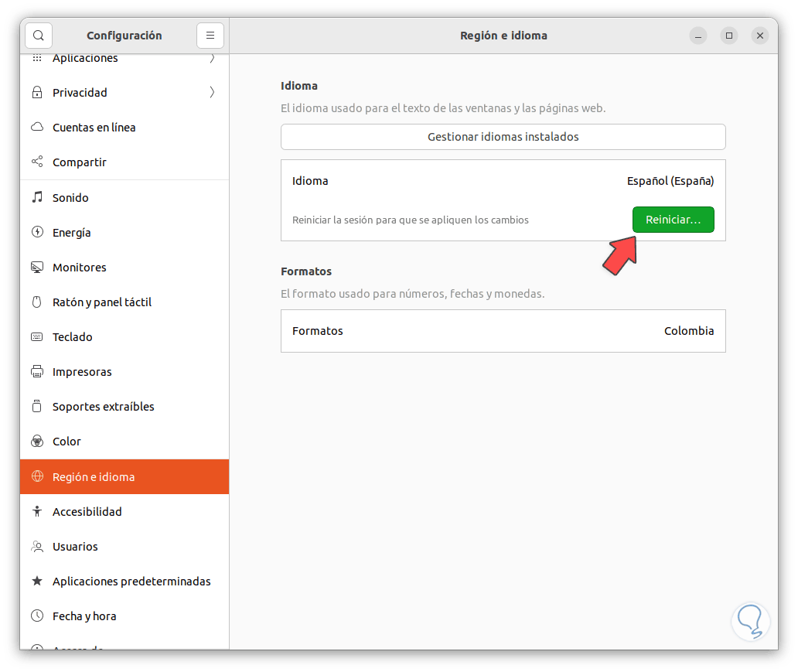Click the Sonido music note icon
Image resolution: width=798 pixels, height=672 pixels.
[x=37, y=198]
